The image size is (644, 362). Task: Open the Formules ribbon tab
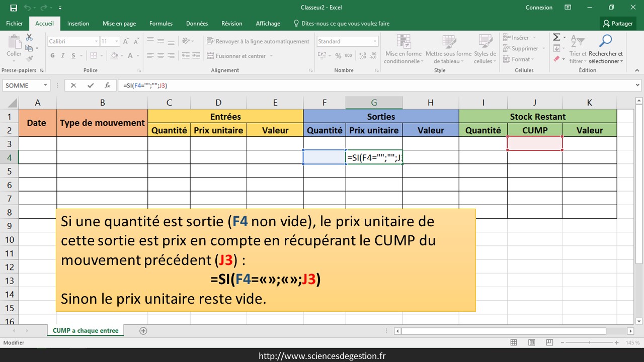(160, 24)
